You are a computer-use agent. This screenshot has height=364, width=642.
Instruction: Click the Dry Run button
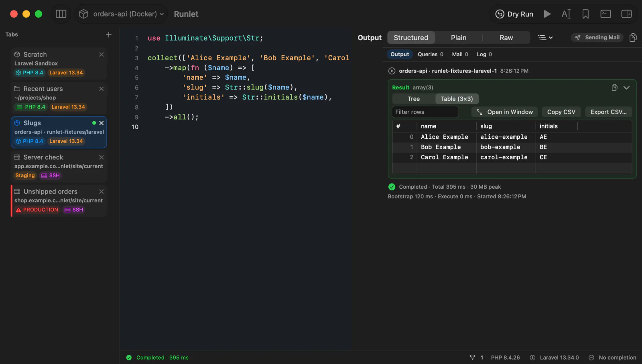click(x=514, y=14)
